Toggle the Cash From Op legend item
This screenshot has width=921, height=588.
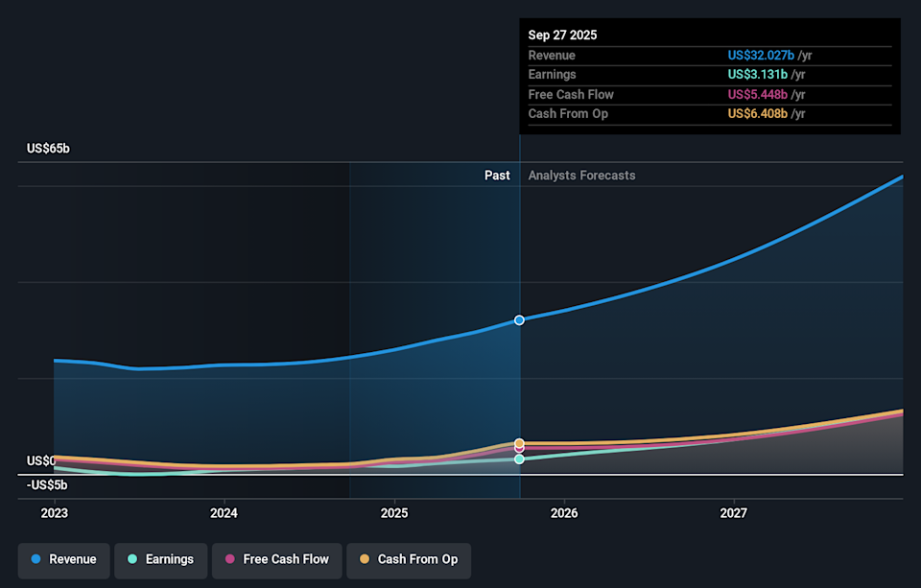tap(408, 559)
